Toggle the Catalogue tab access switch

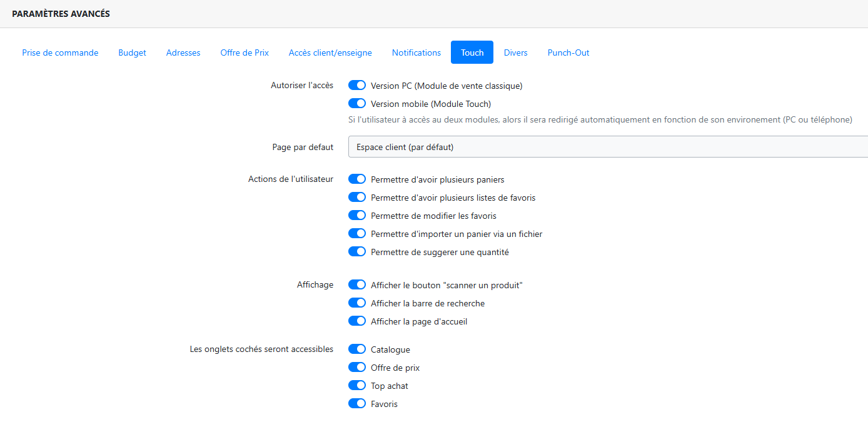357,349
